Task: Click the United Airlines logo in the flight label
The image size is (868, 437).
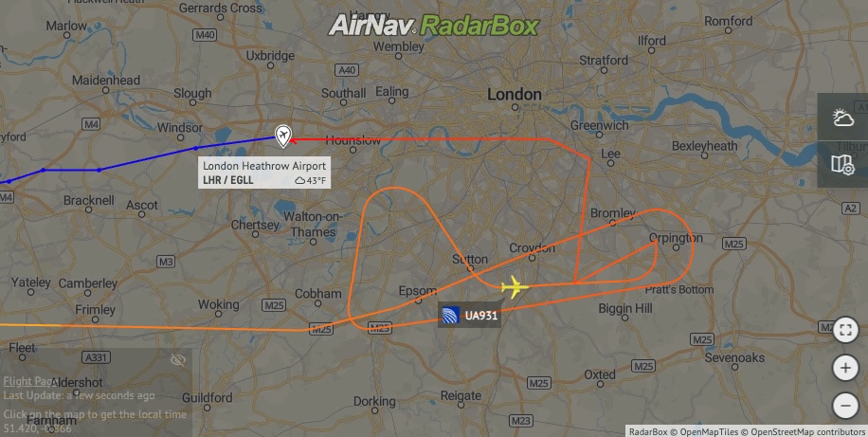Action: pyautogui.click(x=451, y=316)
